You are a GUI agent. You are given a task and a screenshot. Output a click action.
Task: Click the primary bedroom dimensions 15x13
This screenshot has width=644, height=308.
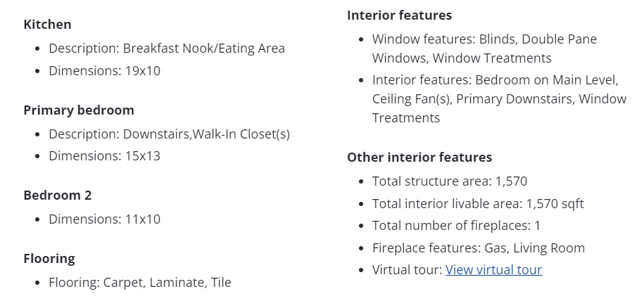(x=104, y=156)
